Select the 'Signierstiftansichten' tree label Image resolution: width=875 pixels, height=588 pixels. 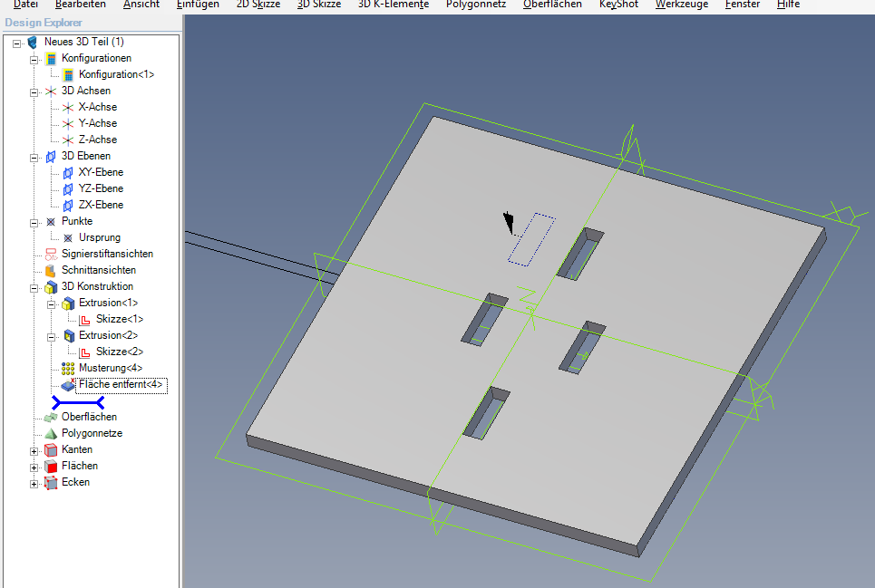[107, 254]
